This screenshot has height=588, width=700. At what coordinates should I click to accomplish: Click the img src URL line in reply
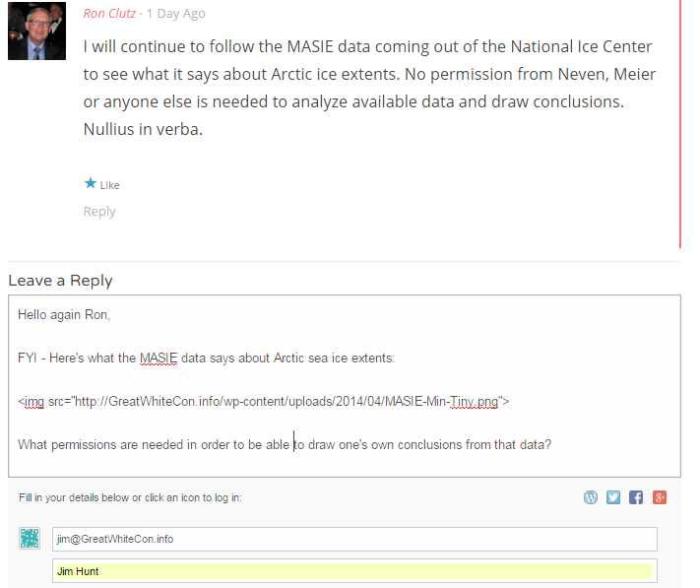tap(264, 402)
